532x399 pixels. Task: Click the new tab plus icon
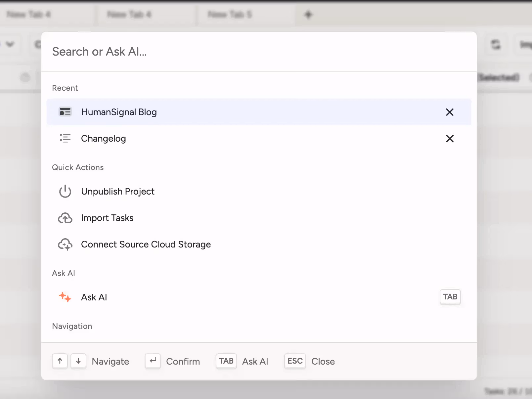click(x=308, y=14)
